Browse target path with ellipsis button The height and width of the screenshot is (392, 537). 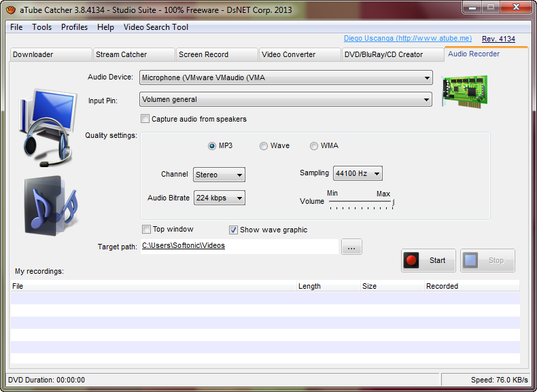point(351,247)
